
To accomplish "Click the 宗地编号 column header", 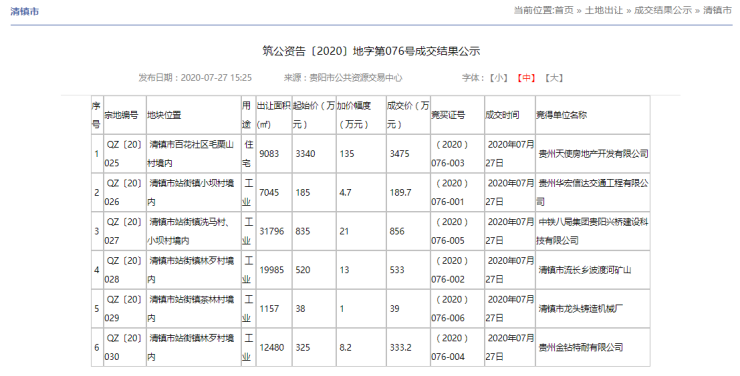I will click(121, 115).
